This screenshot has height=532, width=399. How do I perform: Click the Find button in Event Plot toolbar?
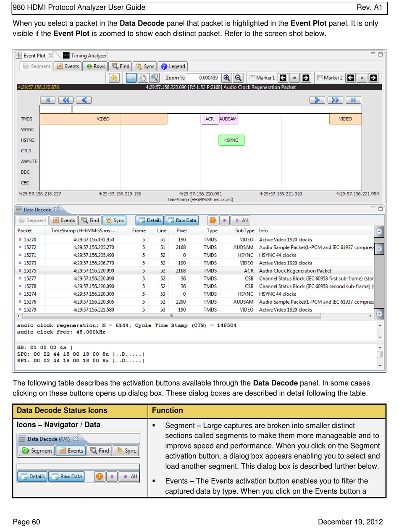121,66
